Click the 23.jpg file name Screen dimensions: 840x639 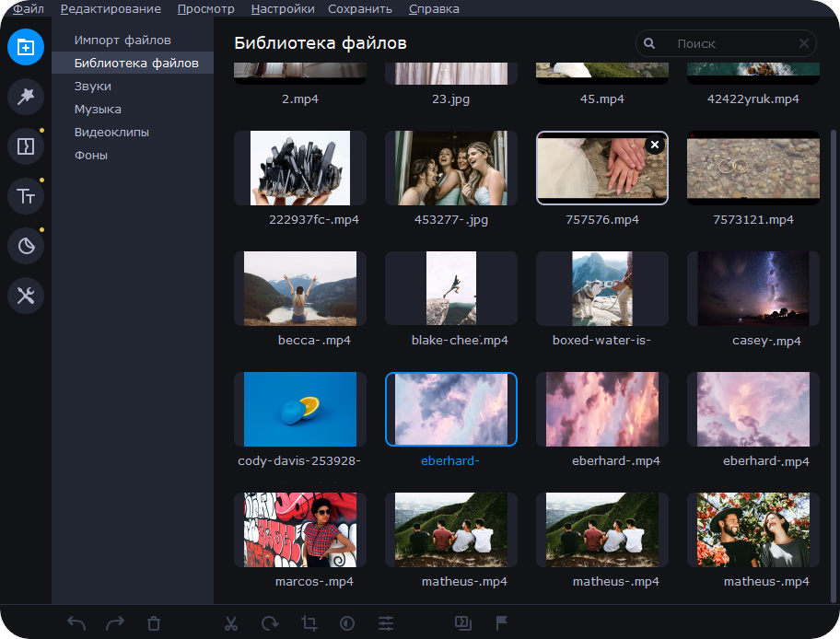451,99
